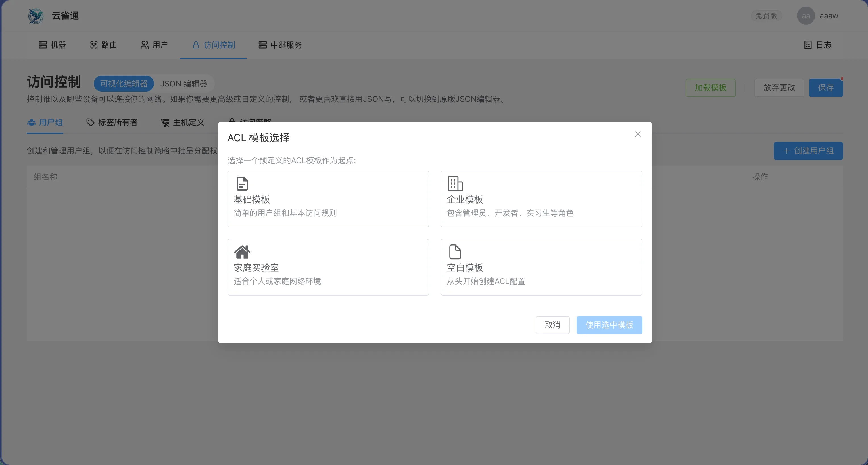
Task: Click the 日志 log icon
Action: point(808,45)
